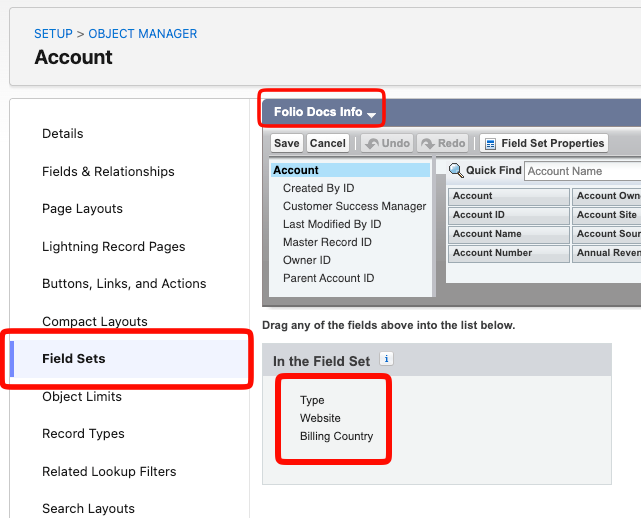Open Related Lookup Filters section
This screenshot has width=641, height=518.
[x=109, y=471]
